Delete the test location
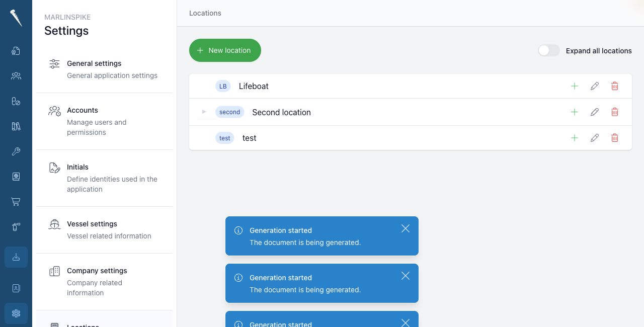 coord(614,138)
